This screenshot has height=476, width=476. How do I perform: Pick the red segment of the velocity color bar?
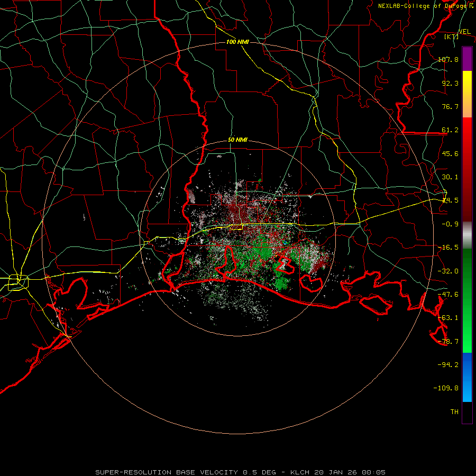467,169
